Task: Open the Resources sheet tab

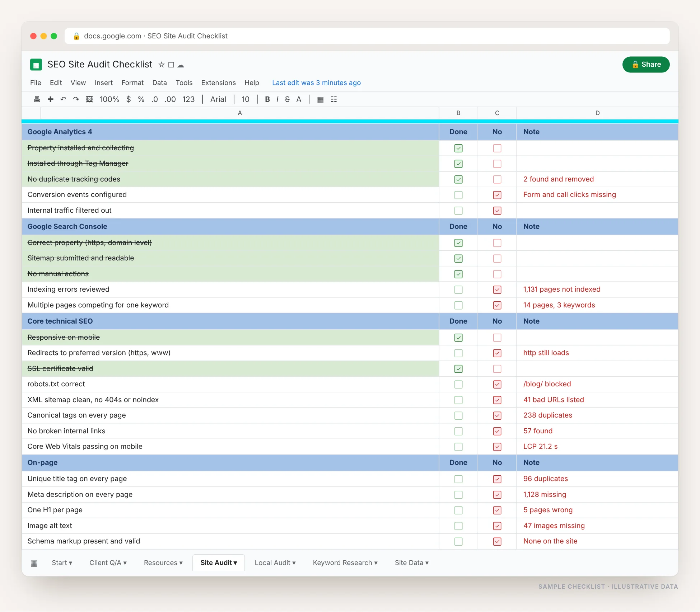Action: point(163,563)
